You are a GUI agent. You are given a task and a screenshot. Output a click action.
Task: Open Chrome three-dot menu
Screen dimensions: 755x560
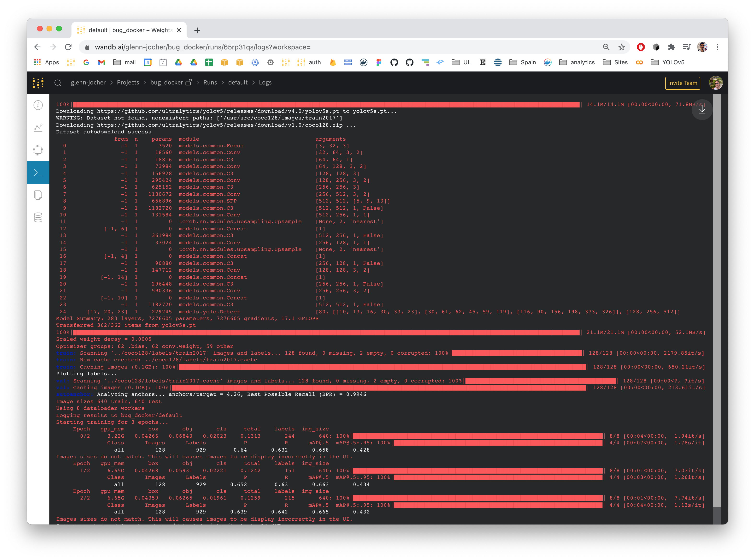click(x=717, y=47)
